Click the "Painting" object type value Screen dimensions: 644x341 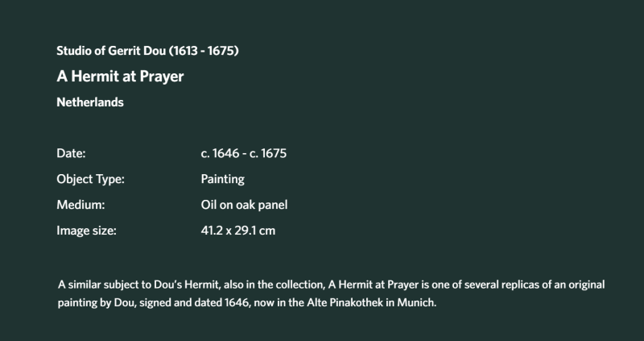point(223,179)
